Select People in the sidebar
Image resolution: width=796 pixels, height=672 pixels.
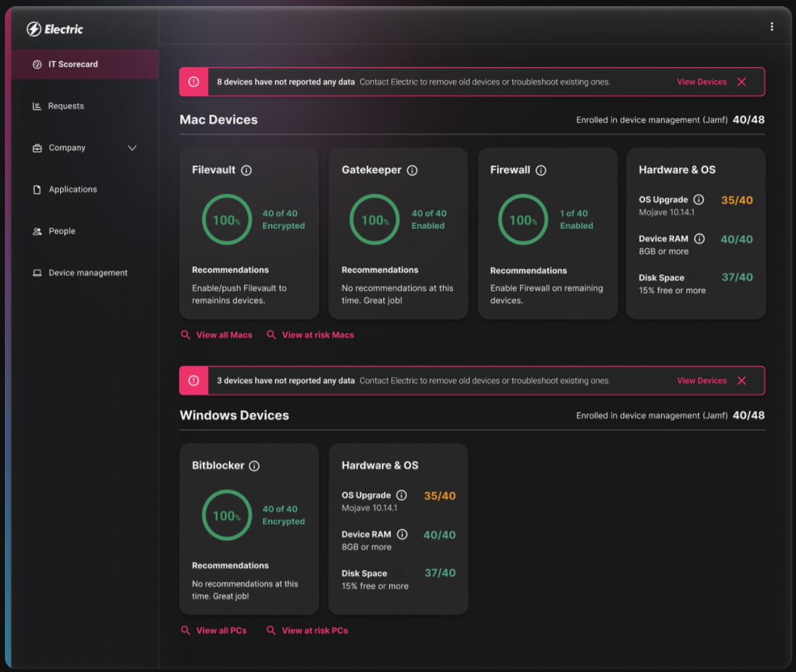pyautogui.click(x=62, y=231)
